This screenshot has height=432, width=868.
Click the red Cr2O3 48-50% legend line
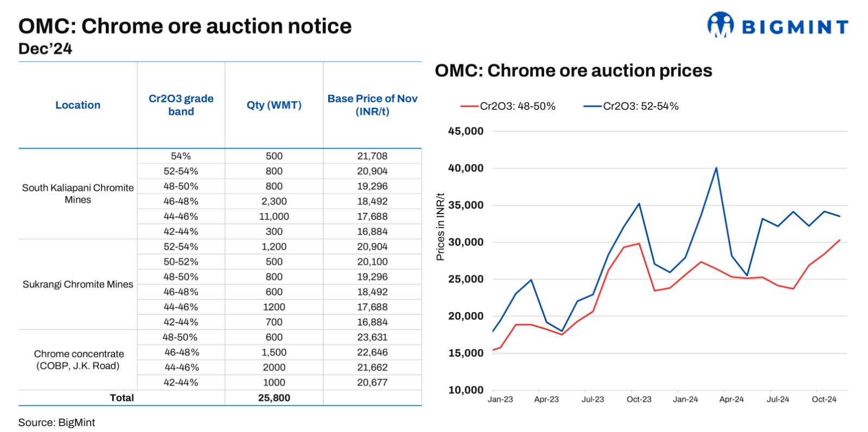coord(469,106)
